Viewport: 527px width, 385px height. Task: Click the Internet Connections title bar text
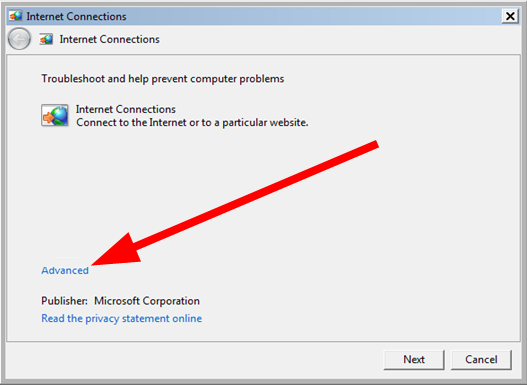coord(76,16)
